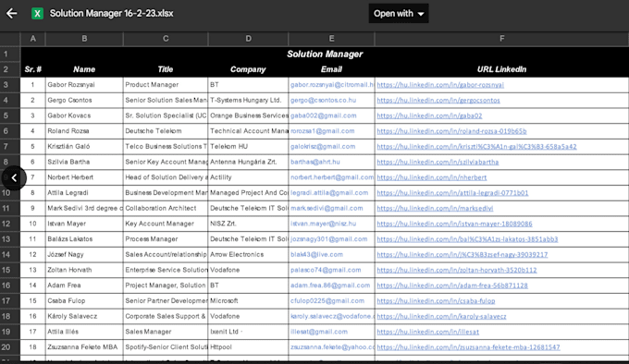This screenshot has width=629, height=364.
Task: Open attila-legradi LinkedIn URL
Action: (x=452, y=193)
